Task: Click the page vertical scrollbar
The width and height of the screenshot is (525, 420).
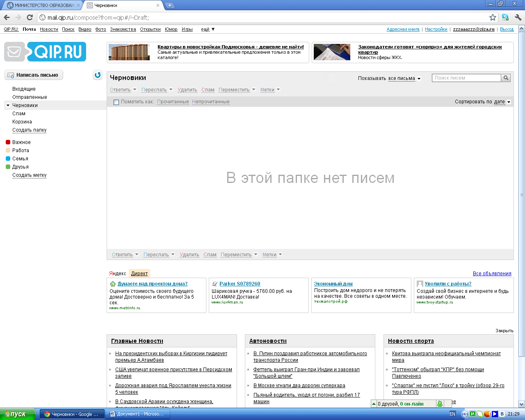Action: click(x=522, y=195)
